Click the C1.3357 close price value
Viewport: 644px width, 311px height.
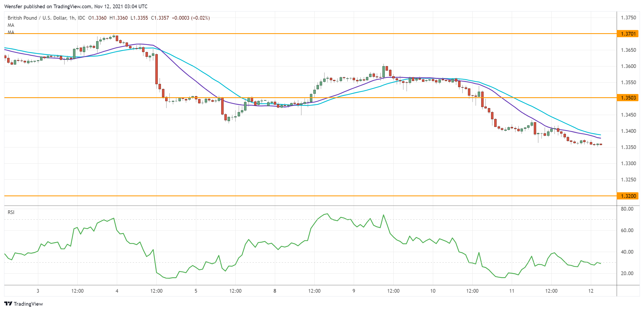click(160, 18)
